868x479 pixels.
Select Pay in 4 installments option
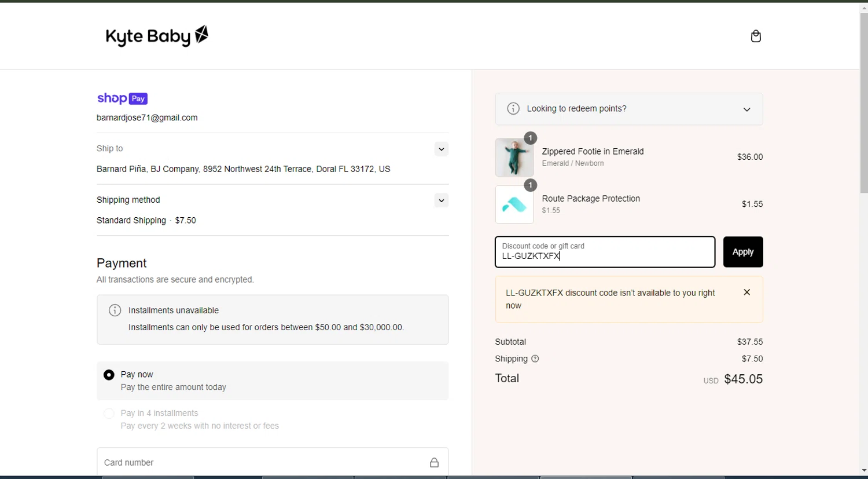(x=109, y=414)
